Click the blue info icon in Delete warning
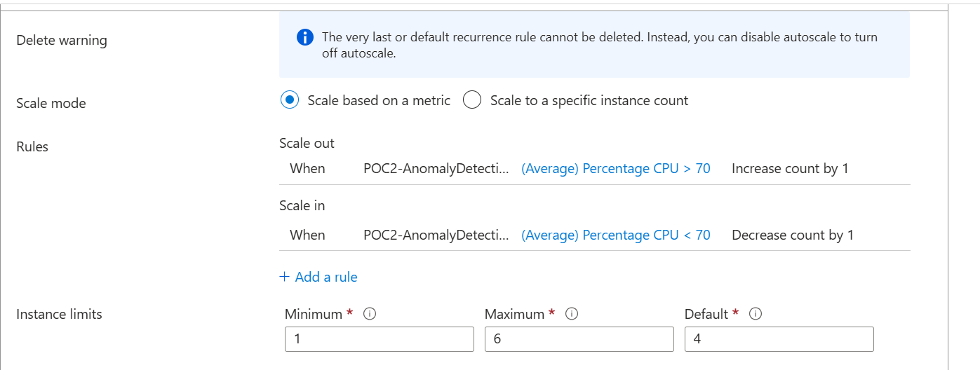Viewport: 980px width, 370px height. coord(305,37)
